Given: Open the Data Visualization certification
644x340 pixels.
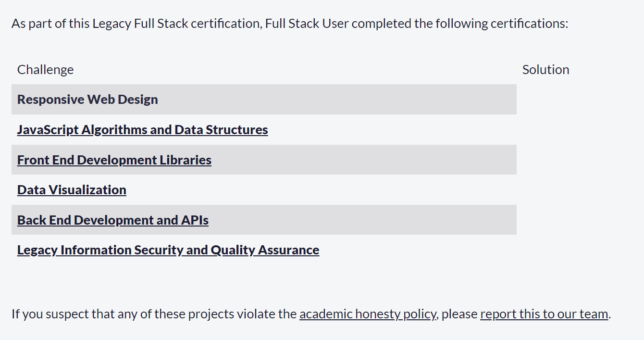Looking at the screenshot, I should [71, 189].
